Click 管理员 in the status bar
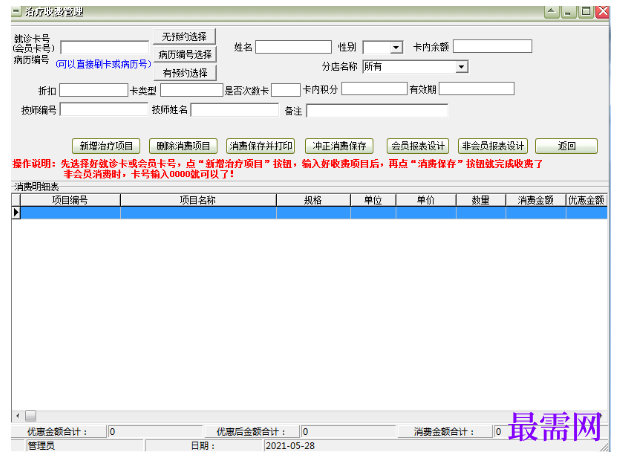This screenshot has height=458, width=620. [x=41, y=446]
